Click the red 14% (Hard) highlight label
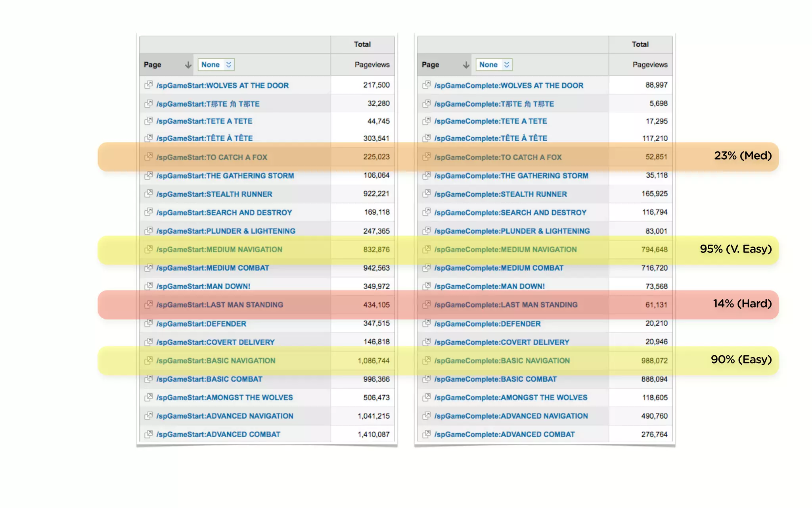 click(x=742, y=304)
